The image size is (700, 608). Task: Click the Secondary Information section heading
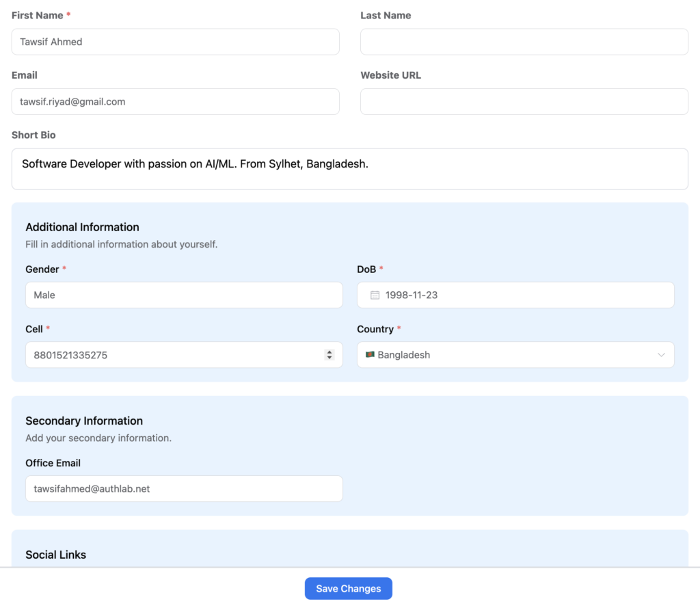click(x=83, y=421)
